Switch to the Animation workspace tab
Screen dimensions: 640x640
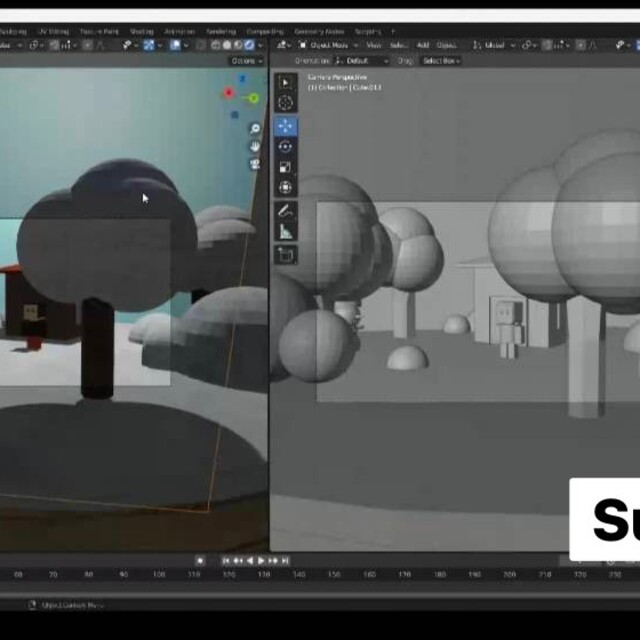(x=180, y=31)
